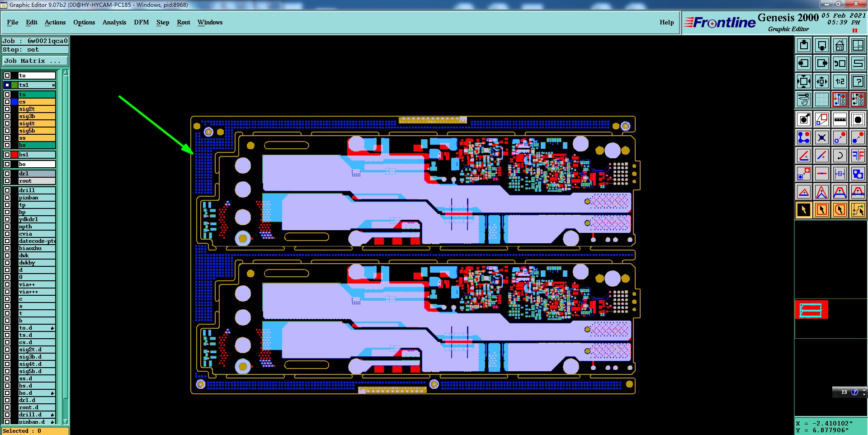Select the net selection tool icon
The width and height of the screenshot is (868, 435).
858,210
